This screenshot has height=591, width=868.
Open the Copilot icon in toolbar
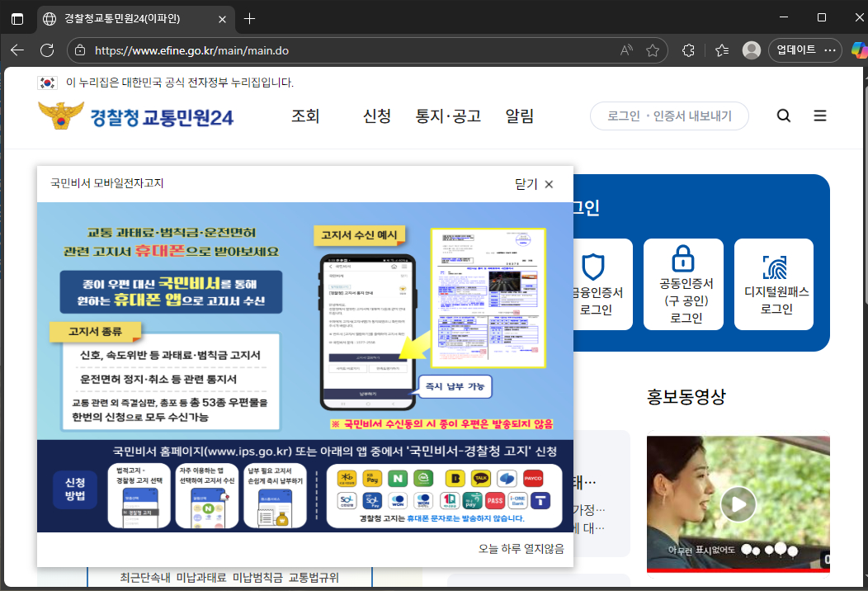(860, 50)
